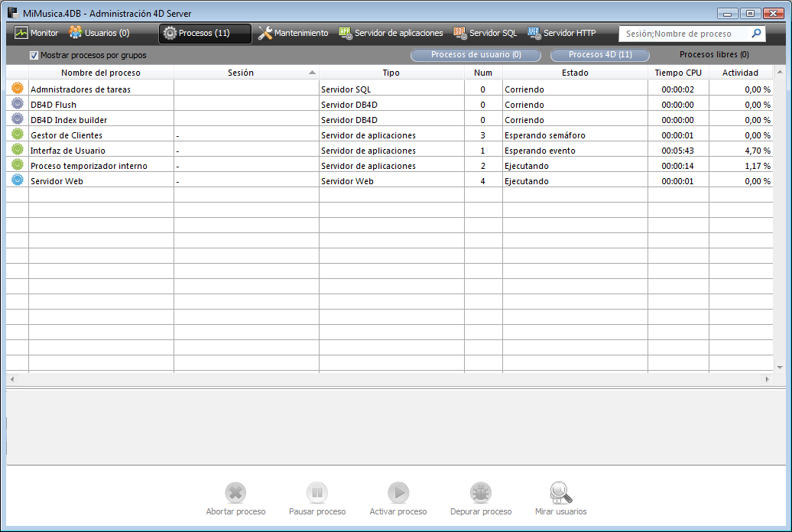Click the horizontal scrollbar right arrow
This screenshot has height=532, width=792.
click(x=768, y=379)
